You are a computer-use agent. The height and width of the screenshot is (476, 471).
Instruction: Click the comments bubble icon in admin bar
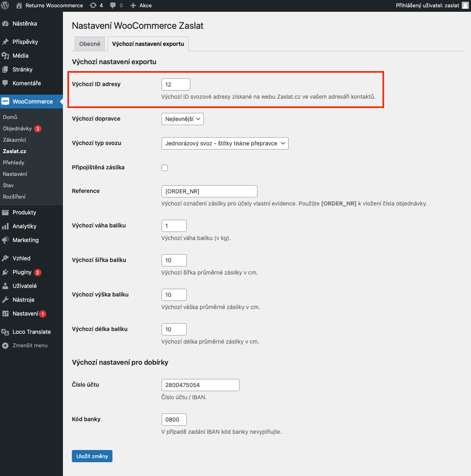coord(113,5)
